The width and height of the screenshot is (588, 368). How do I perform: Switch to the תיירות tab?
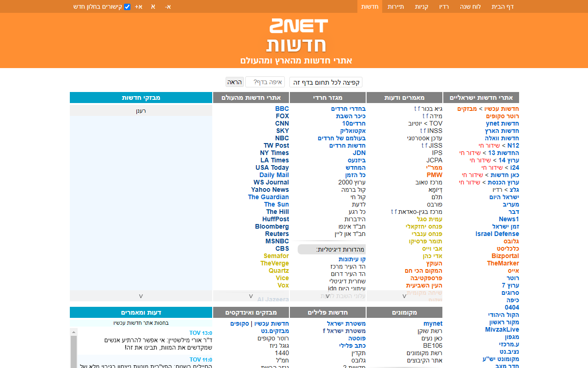[x=396, y=7]
